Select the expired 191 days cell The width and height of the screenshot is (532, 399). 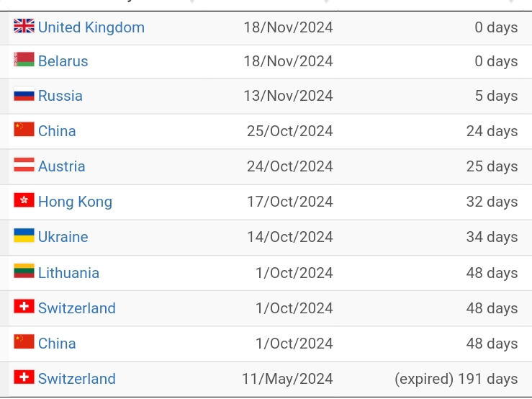pyautogui.click(x=456, y=379)
